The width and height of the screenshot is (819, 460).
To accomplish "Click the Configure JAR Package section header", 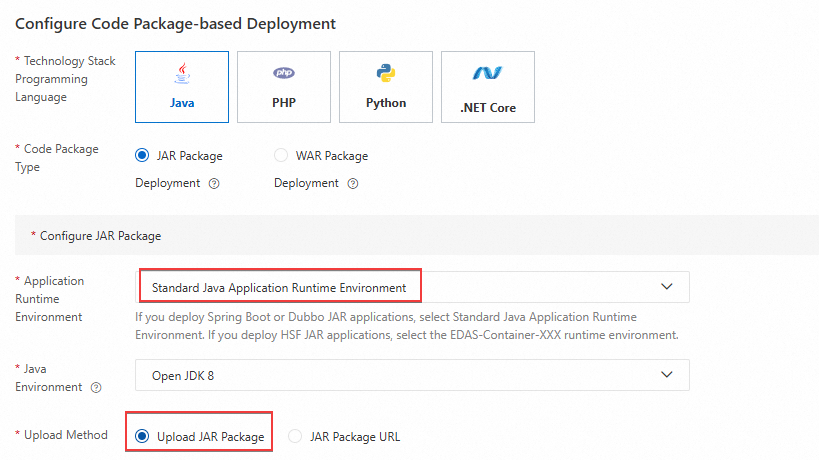I will (x=100, y=236).
